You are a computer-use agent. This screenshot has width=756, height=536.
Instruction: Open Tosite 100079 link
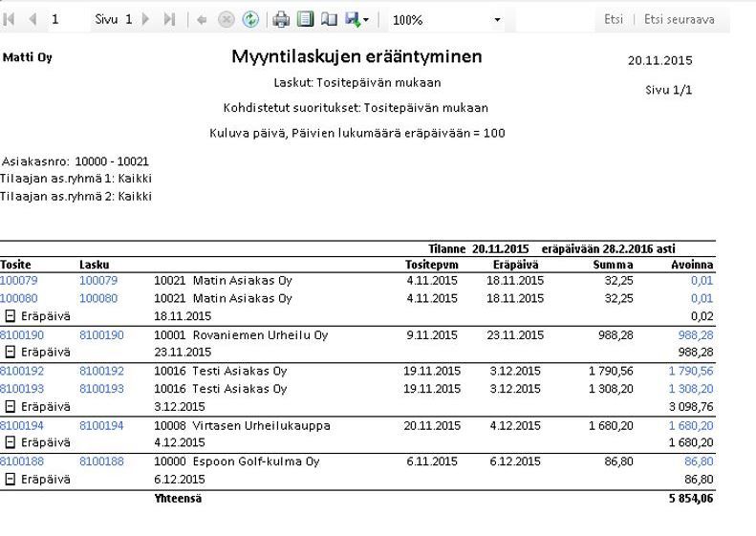click(19, 281)
